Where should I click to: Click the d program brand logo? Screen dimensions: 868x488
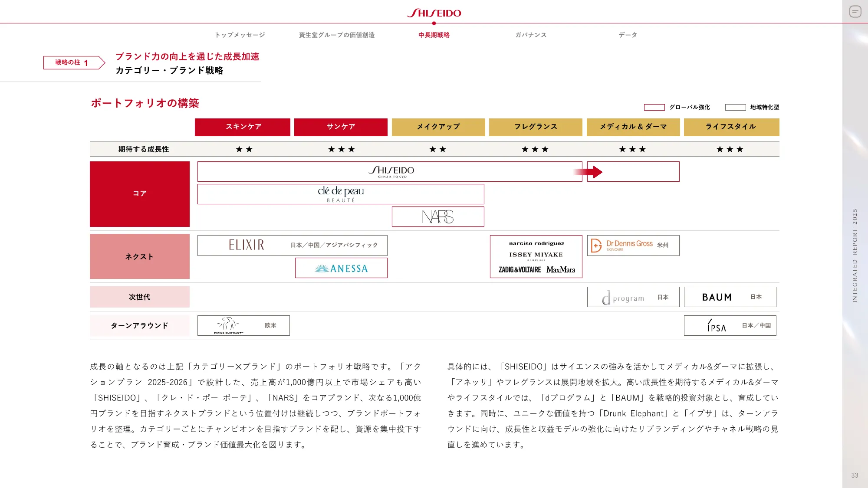click(x=623, y=298)
